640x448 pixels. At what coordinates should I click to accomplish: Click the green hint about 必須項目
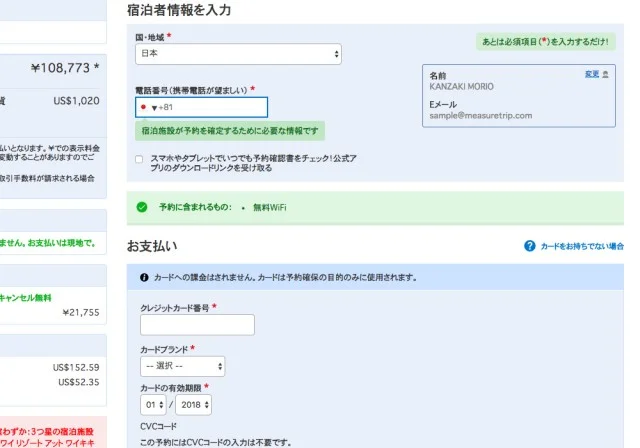(546, 42)
